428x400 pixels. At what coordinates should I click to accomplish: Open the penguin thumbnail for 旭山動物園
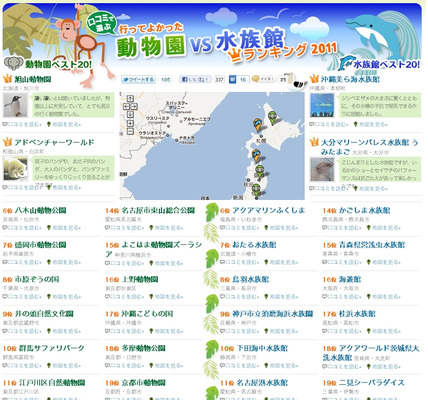(15, 105)
